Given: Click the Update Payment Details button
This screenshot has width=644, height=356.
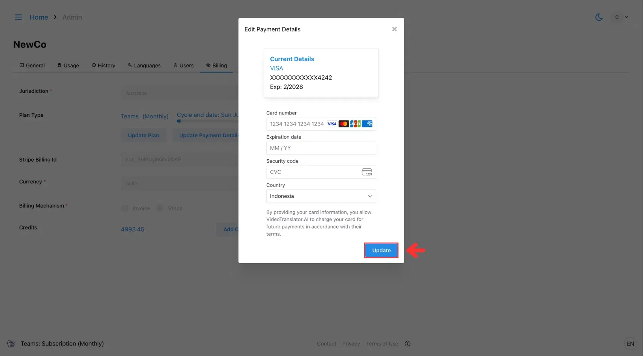Looking at the screenshot, I should tap(205, 135).
